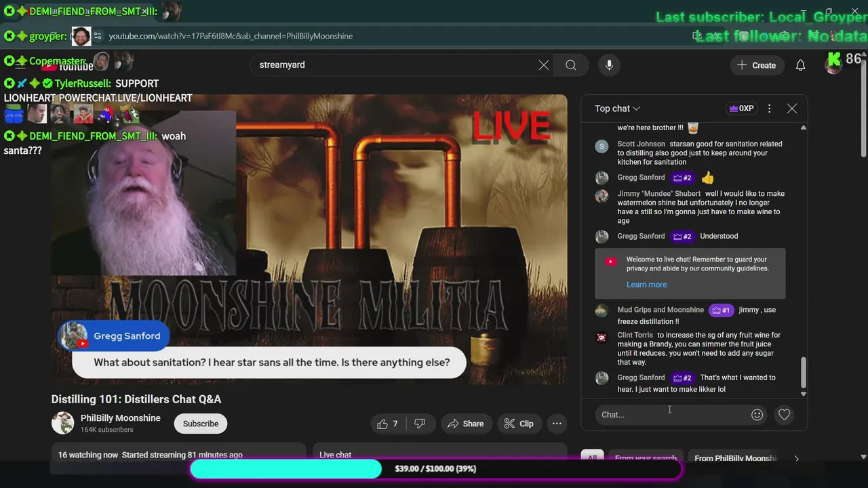
Task: Click the Mud Grips and Moonshine avatar
Action: (601, 311)
